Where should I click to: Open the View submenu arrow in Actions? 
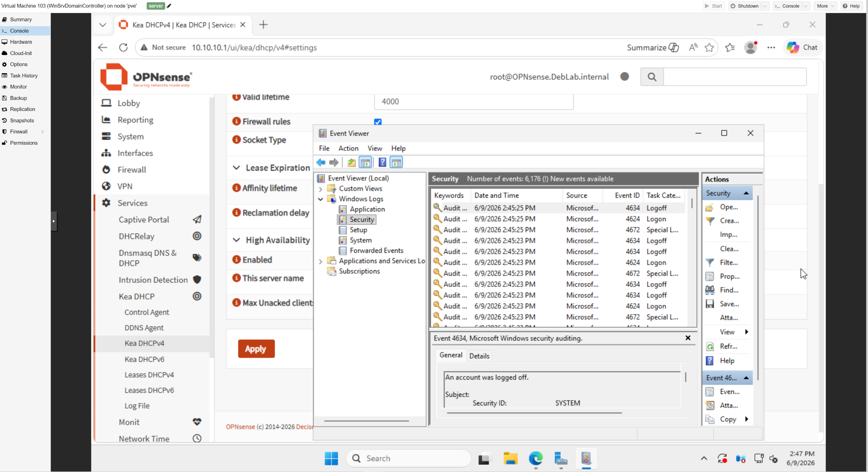click(746, 332)
